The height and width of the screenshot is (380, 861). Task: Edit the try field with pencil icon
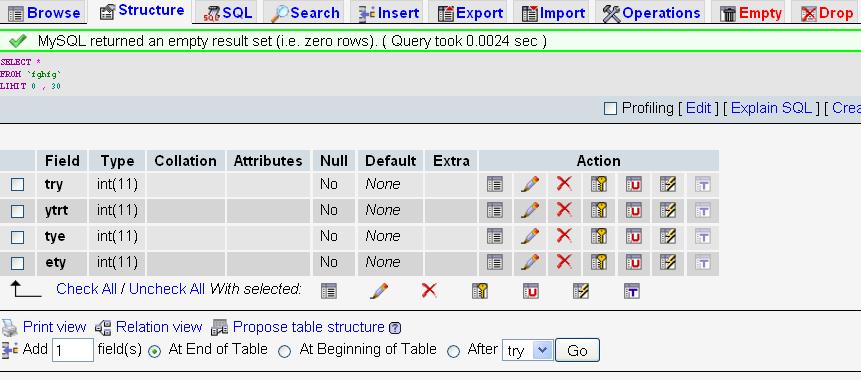tap(529, 184)
